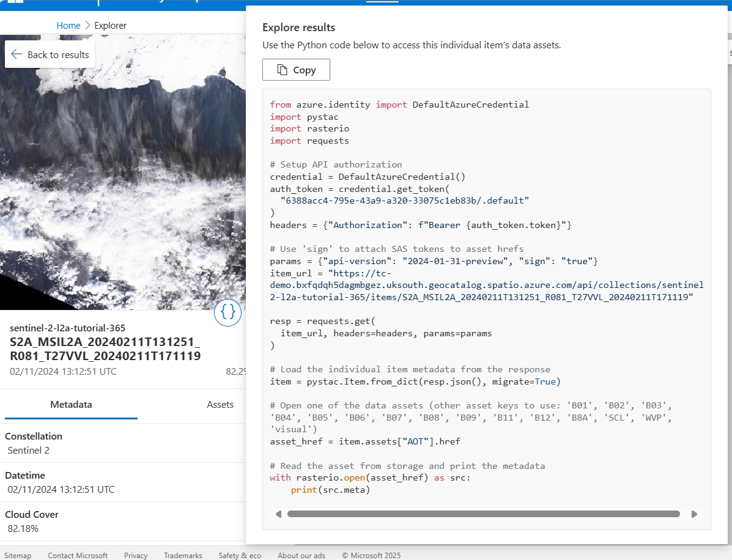Click the code scrollbar's right arrow
Image resolution: width=732 pixels, height=560 pixels.
(694, 514)
